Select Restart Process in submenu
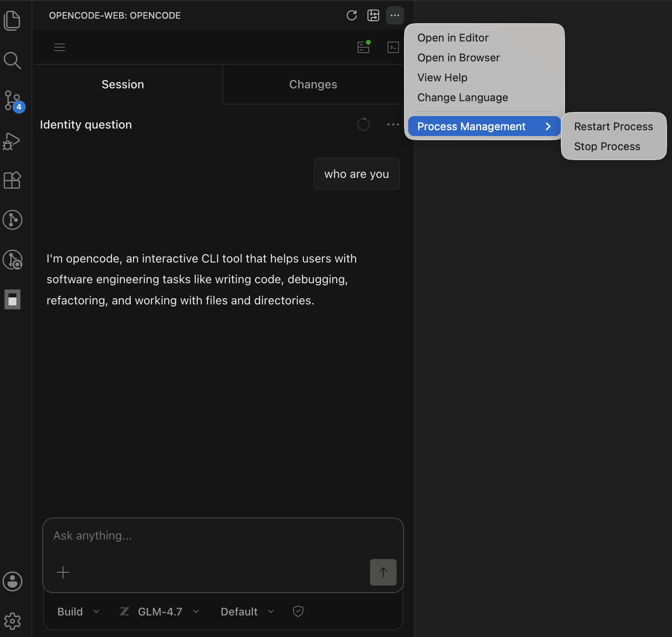The height and width of the screenshot is (637, 672). point(614,126)
